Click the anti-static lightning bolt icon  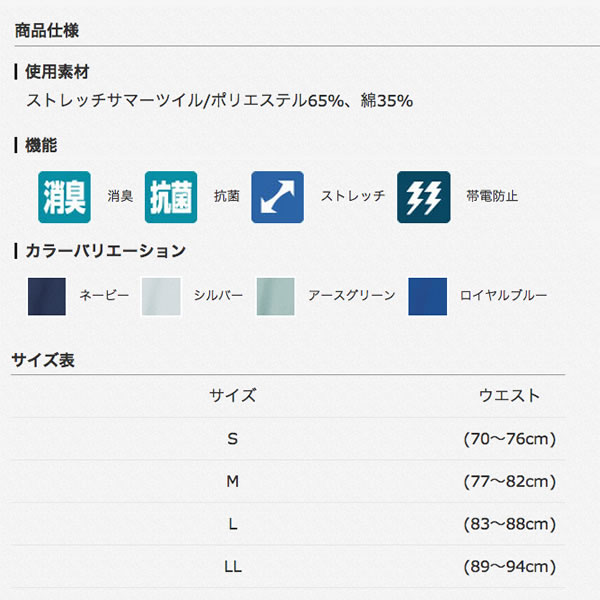tap(424, 197)
